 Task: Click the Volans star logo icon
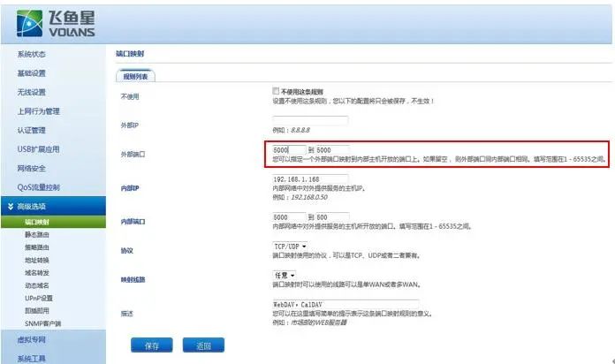[x=29, y=24]
